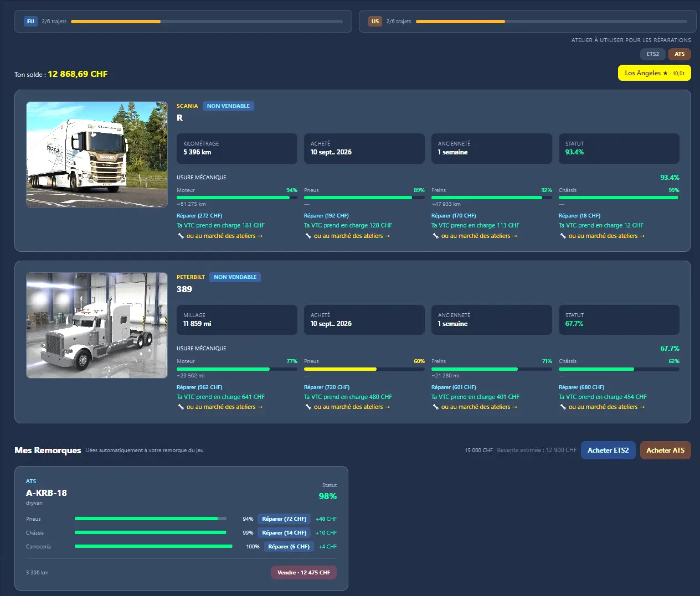Select the ATS workshop toggle
Viewport: 700px width, 596px height.
[x=680, y=54]
